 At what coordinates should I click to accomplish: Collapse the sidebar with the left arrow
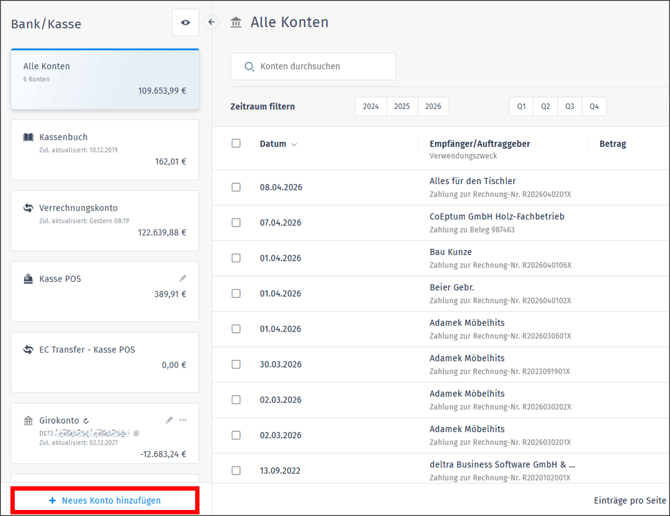tap(211, 22)
